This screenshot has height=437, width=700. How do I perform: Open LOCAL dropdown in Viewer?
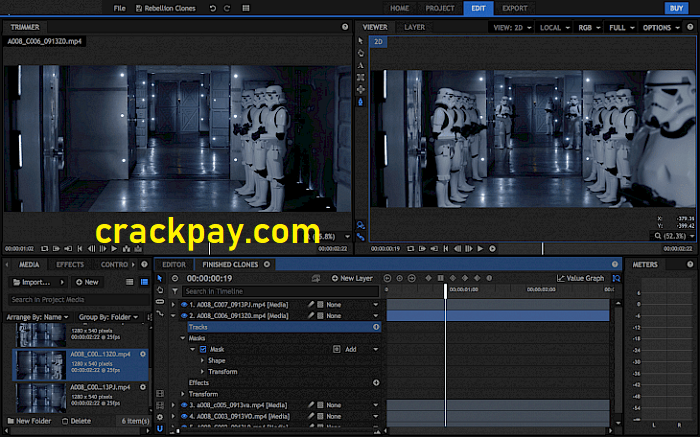[554, 27]
